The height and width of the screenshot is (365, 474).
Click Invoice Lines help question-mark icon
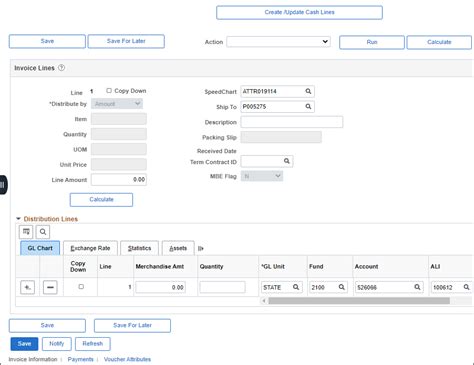[x=61, y=68]
